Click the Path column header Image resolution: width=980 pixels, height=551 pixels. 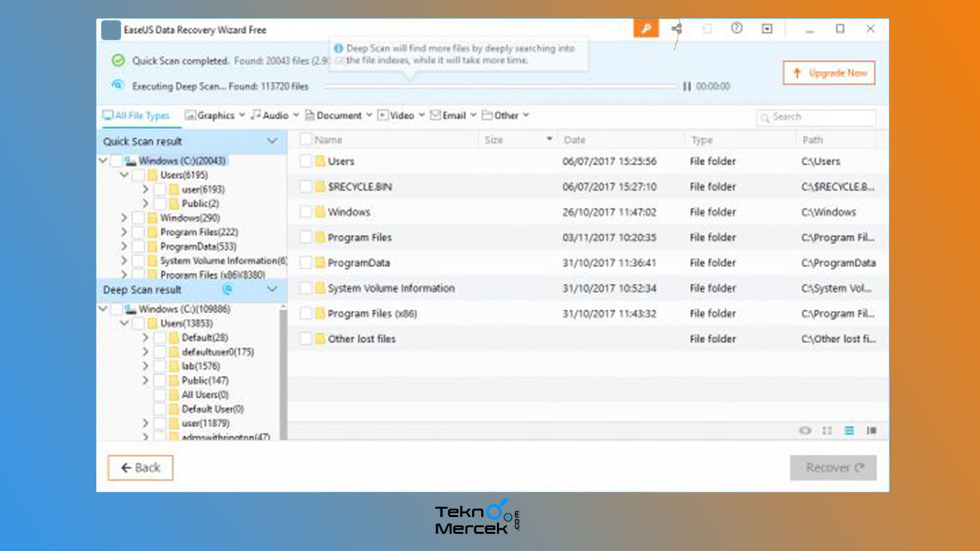pos(813,140)
